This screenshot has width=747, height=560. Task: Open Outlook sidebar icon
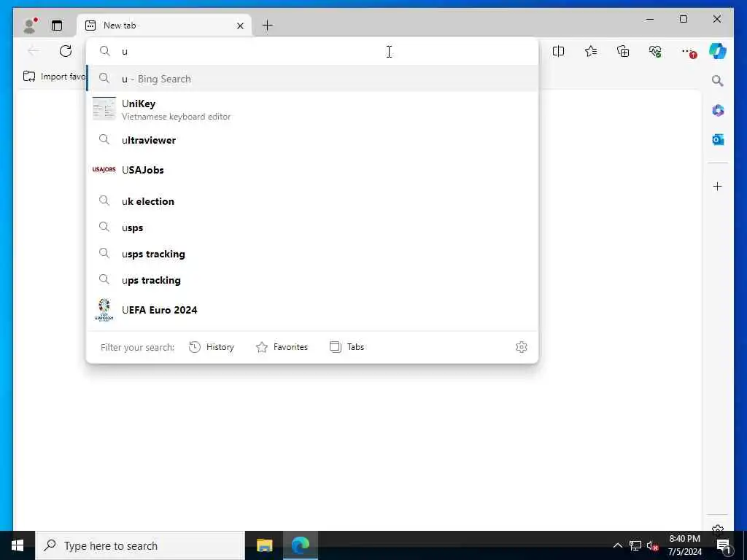718,139
